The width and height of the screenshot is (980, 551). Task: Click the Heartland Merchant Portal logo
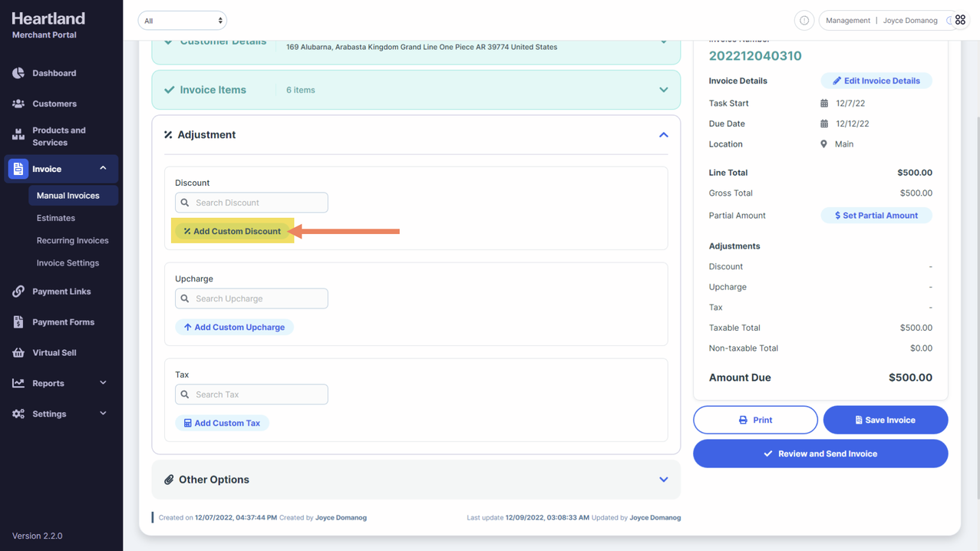[x=48, y=25]
